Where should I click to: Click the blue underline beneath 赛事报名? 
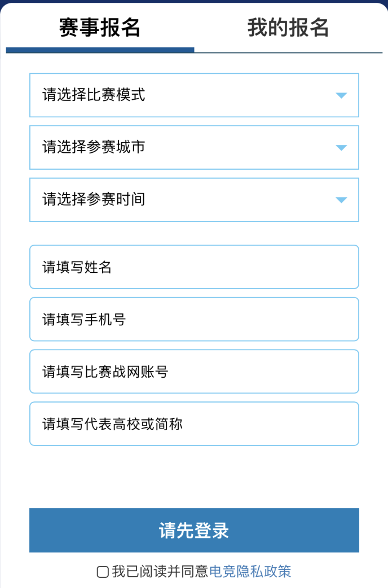(x=100, y=50)
